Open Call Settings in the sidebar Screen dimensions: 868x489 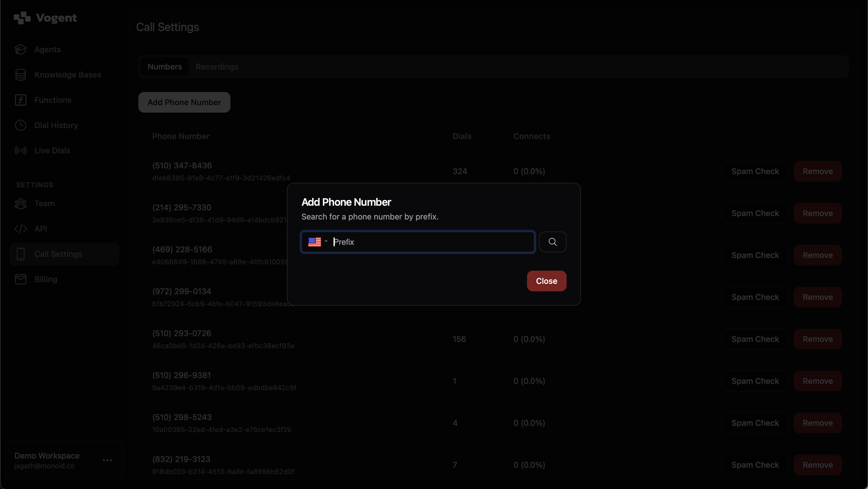pyautogui.click(x=58, y=254)
